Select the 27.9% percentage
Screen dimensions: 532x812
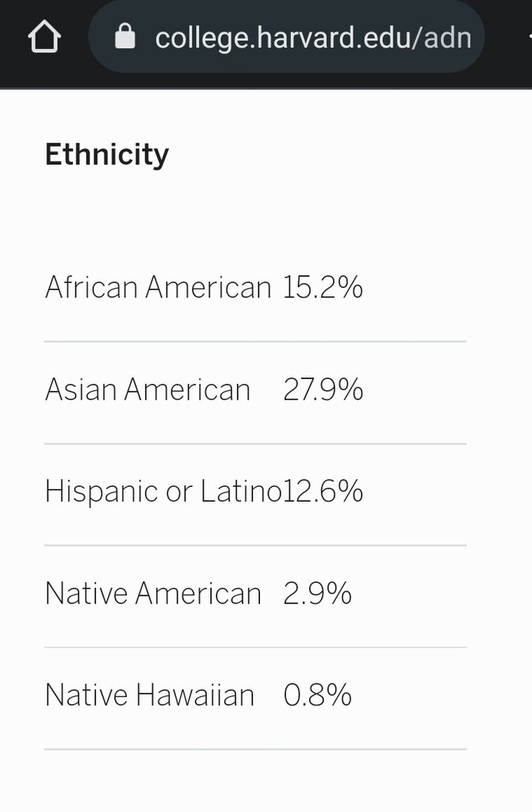[323, 389]
